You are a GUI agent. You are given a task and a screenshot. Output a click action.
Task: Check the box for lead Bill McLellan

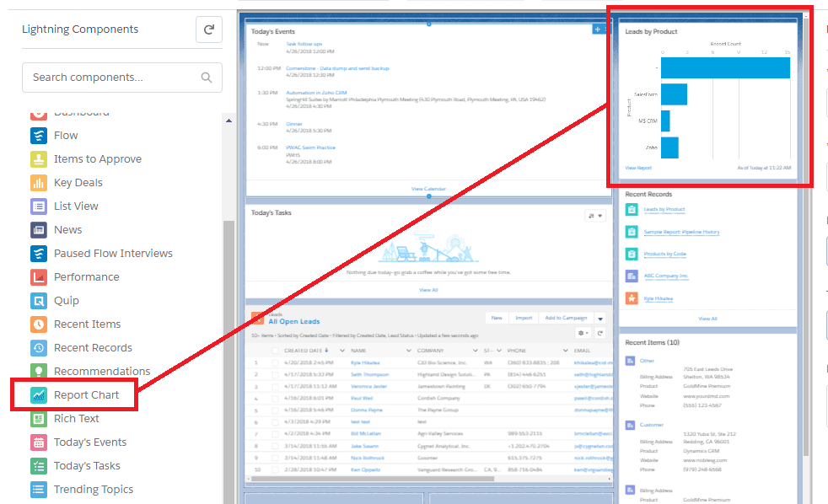[x=275, y=434]
